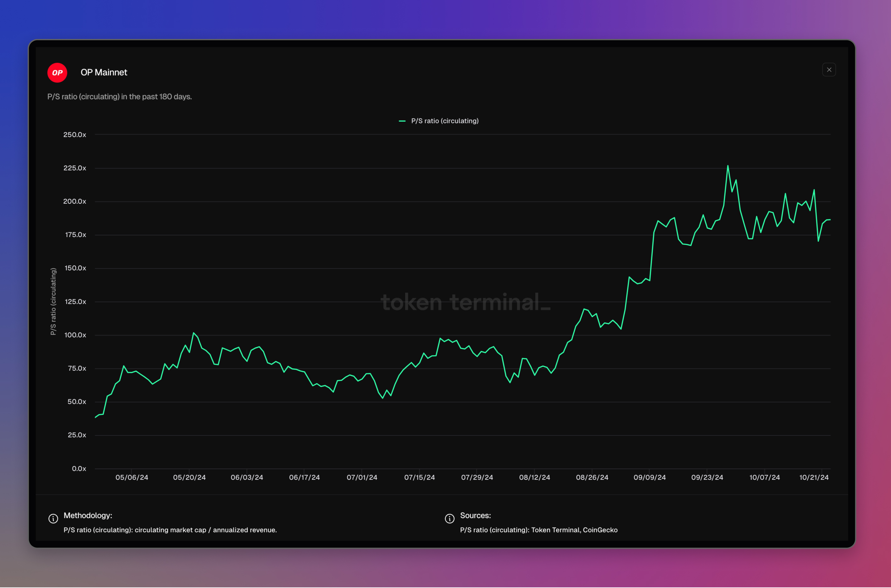Click the vertical P/S ratio axis title
891x588 pixels.
click(53, 302)
